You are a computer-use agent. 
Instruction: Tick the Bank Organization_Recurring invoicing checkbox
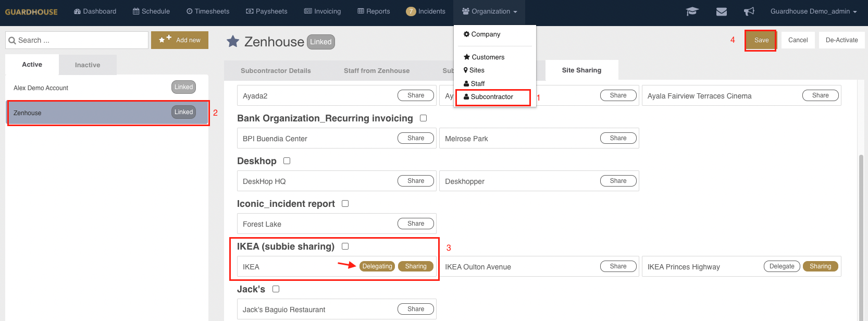pyautogui.click(x=423, y=118)
